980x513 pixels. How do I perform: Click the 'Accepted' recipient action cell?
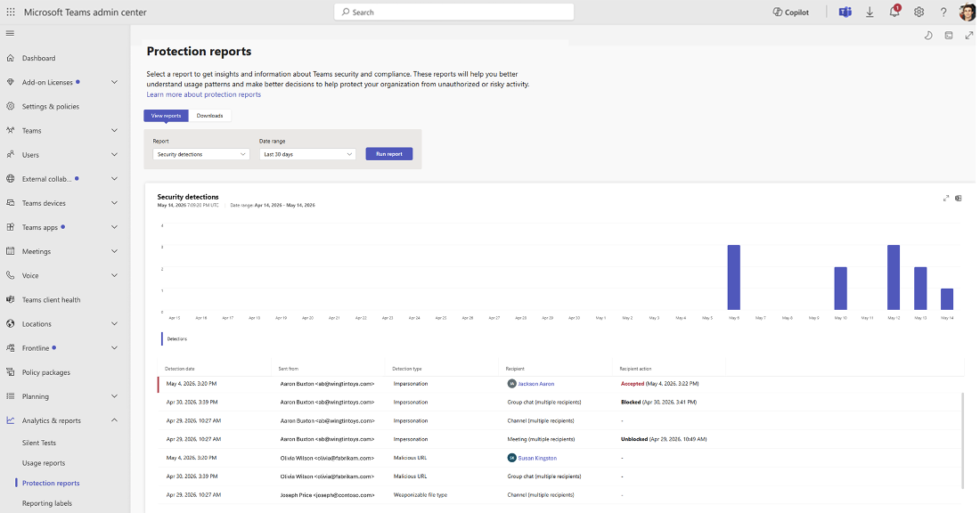coord(659,384)
